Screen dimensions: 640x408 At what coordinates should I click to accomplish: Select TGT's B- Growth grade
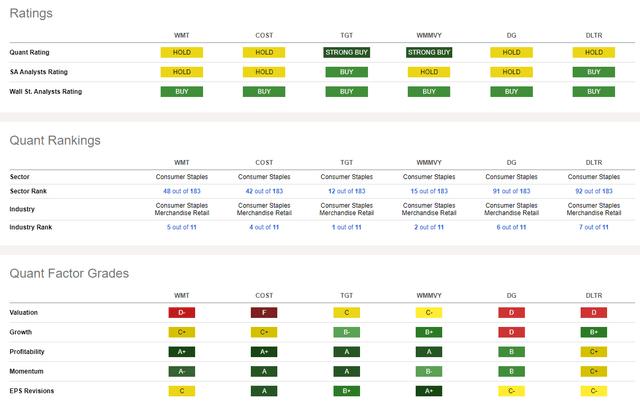[347, 332]
